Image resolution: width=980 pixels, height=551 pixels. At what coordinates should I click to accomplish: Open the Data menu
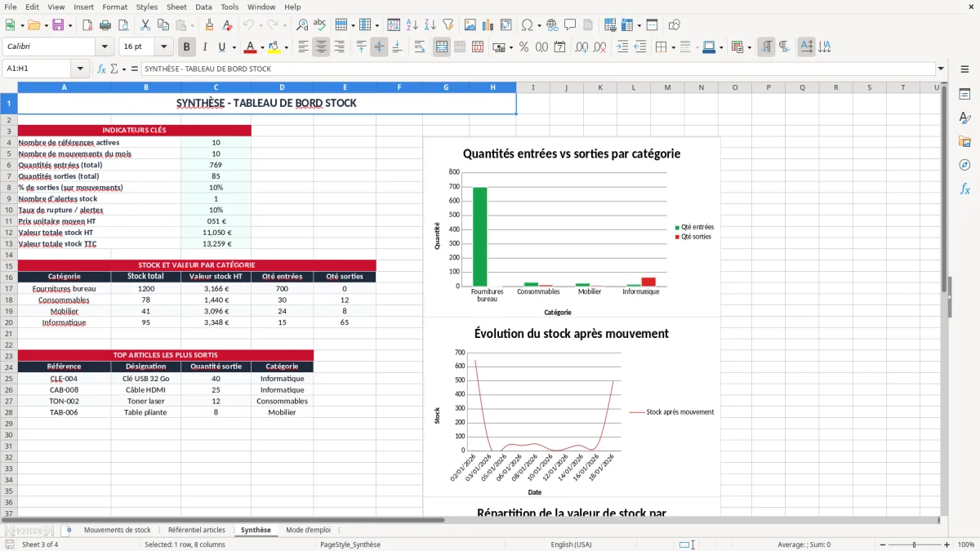tap(203, 7)
